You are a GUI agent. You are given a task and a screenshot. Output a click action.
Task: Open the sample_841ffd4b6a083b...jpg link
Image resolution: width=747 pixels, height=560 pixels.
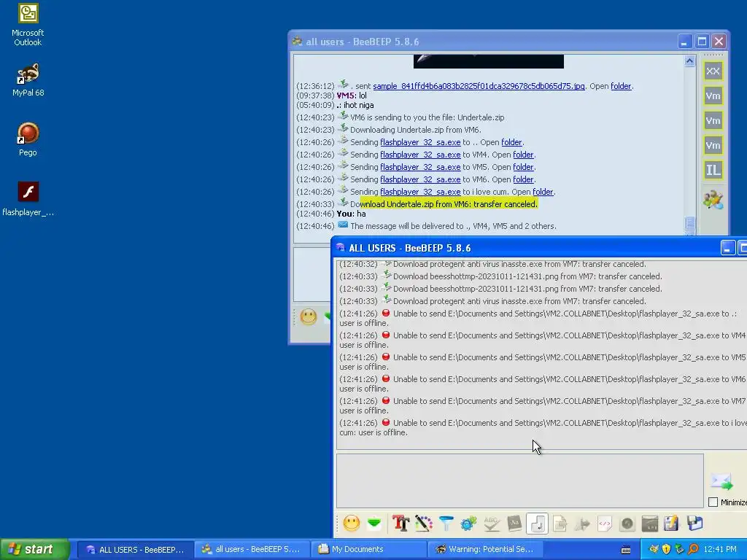click(x=479, y=86)
